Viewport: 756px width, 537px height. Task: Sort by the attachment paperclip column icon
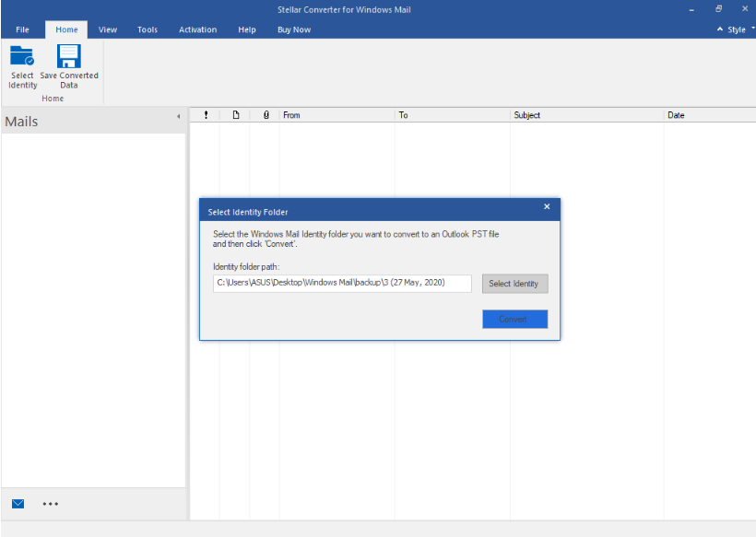(265, 114)
